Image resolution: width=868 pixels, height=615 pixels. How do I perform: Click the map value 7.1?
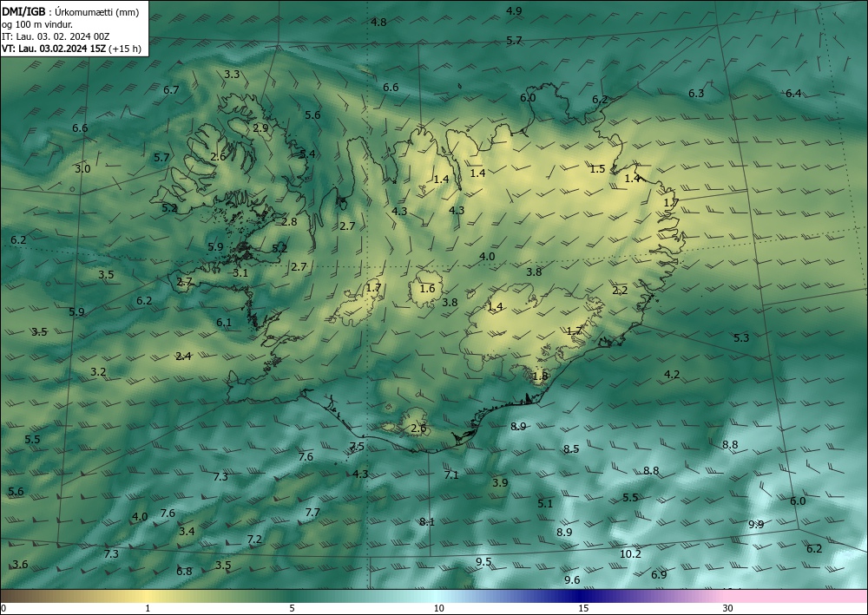(x=451, y=475)
